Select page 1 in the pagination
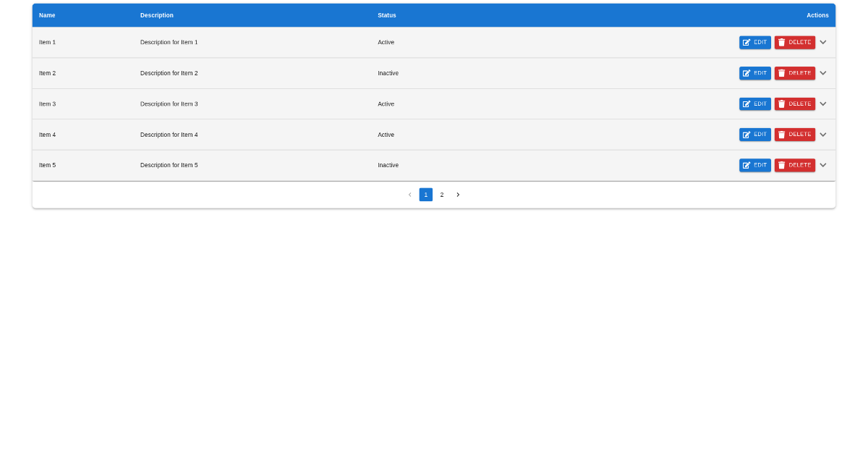The image size is (868, 456). tap(425, 194)
